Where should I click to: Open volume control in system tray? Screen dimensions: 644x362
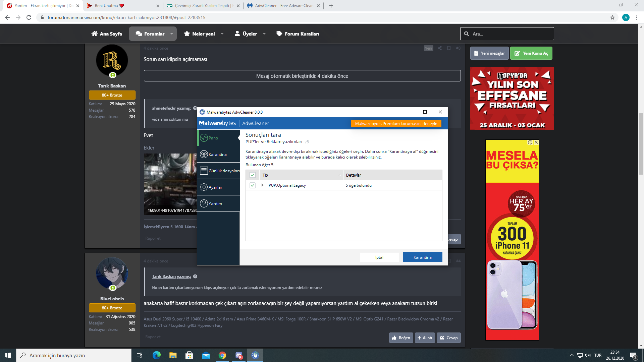(x=588, y=355)
